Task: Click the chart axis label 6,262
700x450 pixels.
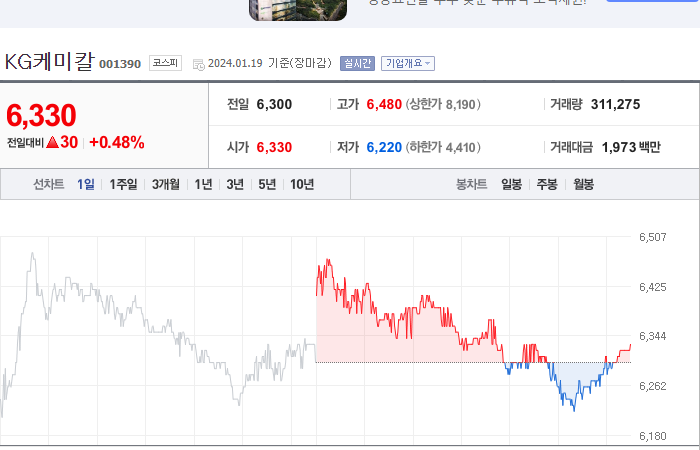Action: [x=653, y=386]
